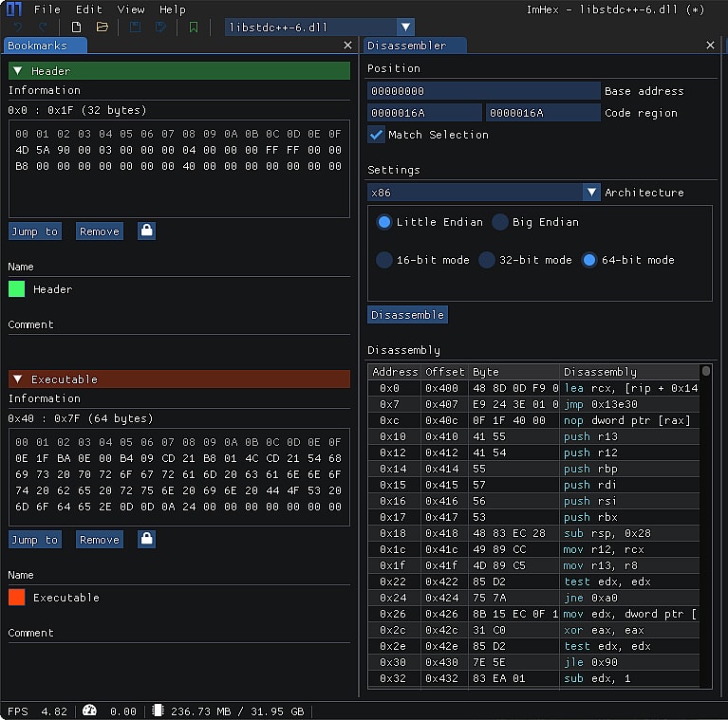Image resolution: width=728 pixels, height=720 pixels.
Task: Lock the Executable bookmark
Action: coord(146,539)
